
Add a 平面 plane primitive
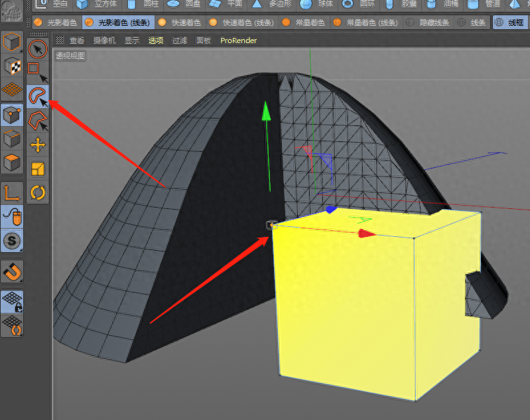click(x=226, y=4)
